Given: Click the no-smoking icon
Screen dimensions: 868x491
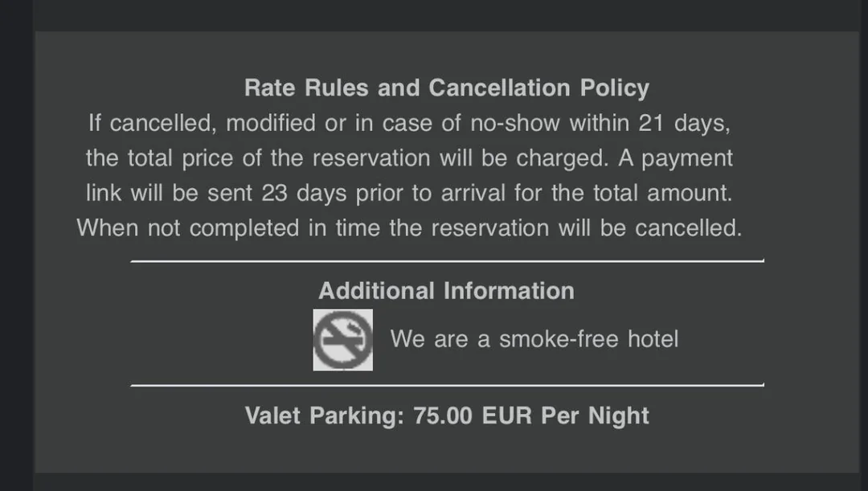Looking at the screenshot, I should point(342,340).
